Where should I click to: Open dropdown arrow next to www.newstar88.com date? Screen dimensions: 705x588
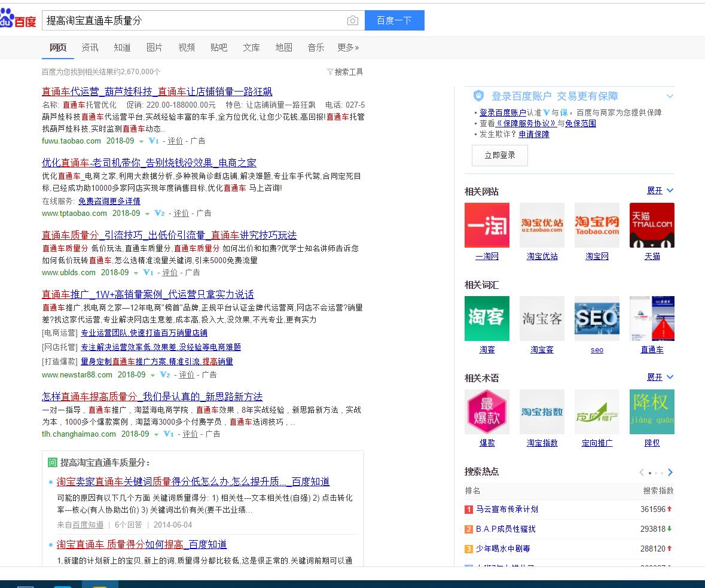tap(152, 376)
